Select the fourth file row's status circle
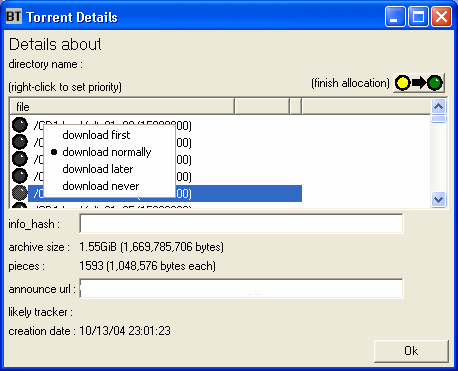 20,176
